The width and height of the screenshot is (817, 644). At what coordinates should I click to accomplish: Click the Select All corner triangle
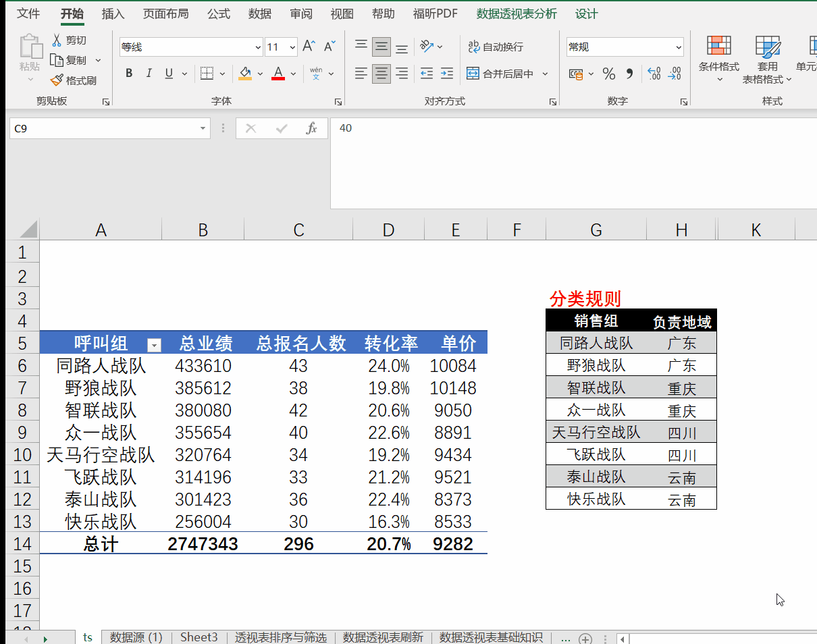28,230
